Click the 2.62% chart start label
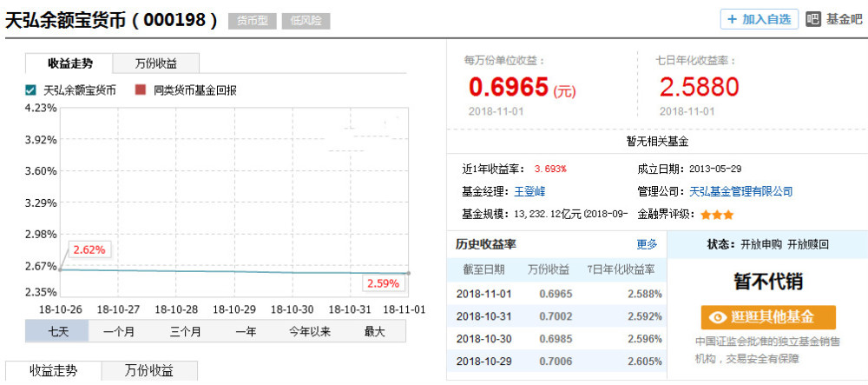This screenshot has width=868, height=385. click(x=89, y=249)
